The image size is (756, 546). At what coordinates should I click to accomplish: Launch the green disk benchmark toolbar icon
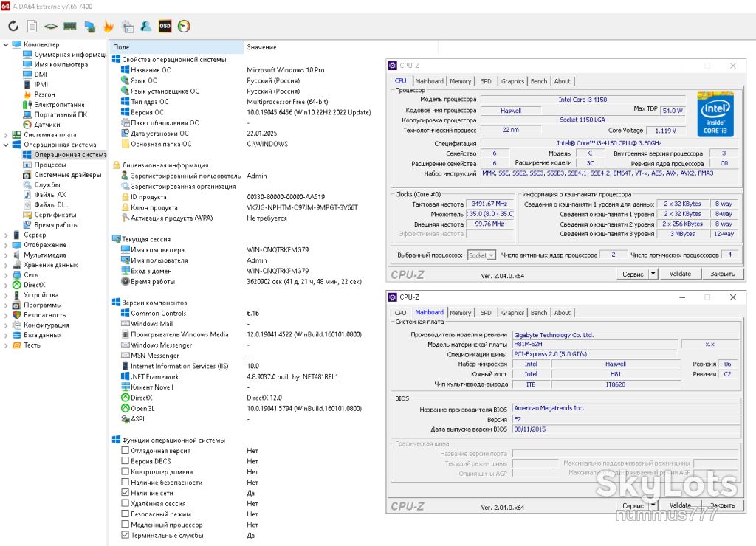coord(51,26)
